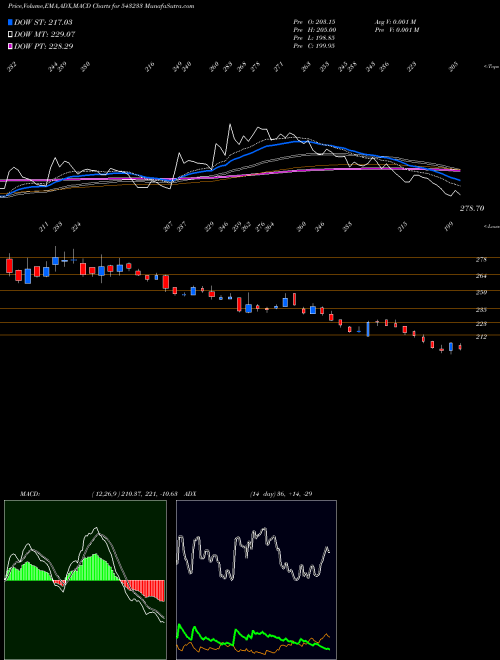
Task: Click MACD parameters '(12,26,9) 210.37, 221, -10.63'
Action: [134, 493]
